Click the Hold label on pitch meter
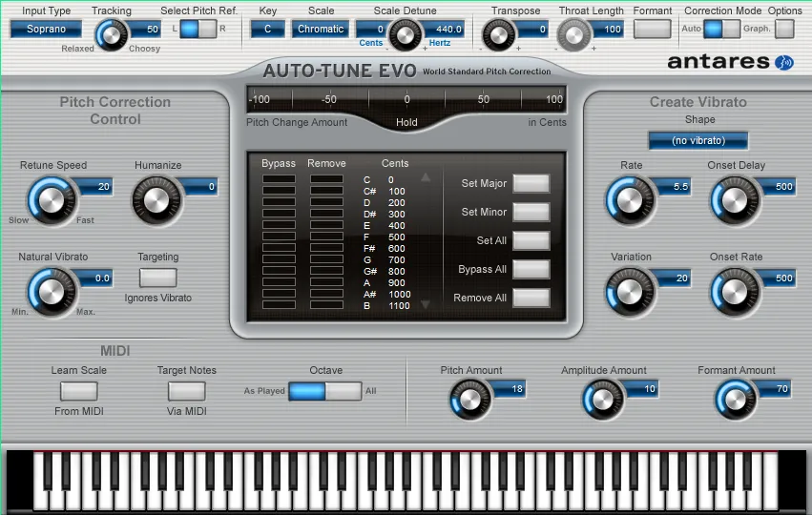This screenshot has width=812, height=515. (x=406, y=122)
